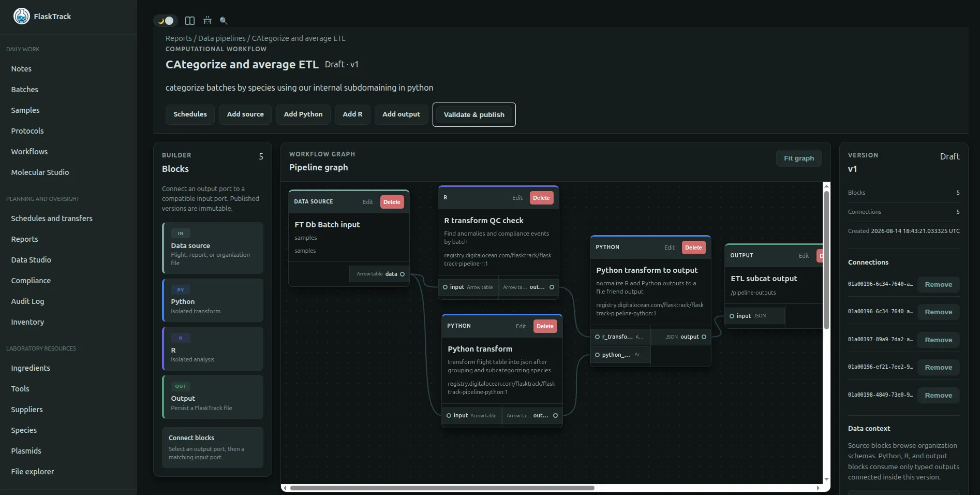Delete the Python transform to output node
Screen dimensions: 980x495
[693, 248]
